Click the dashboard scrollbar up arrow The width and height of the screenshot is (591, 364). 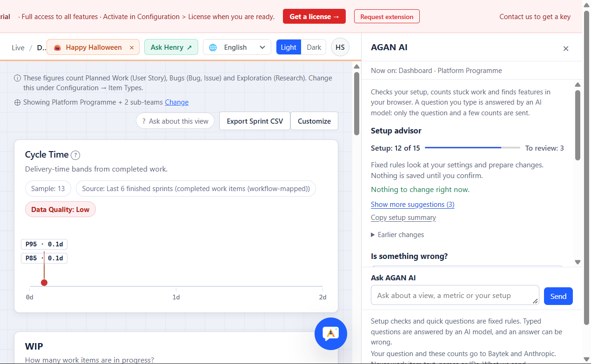[x=356, y=67]
